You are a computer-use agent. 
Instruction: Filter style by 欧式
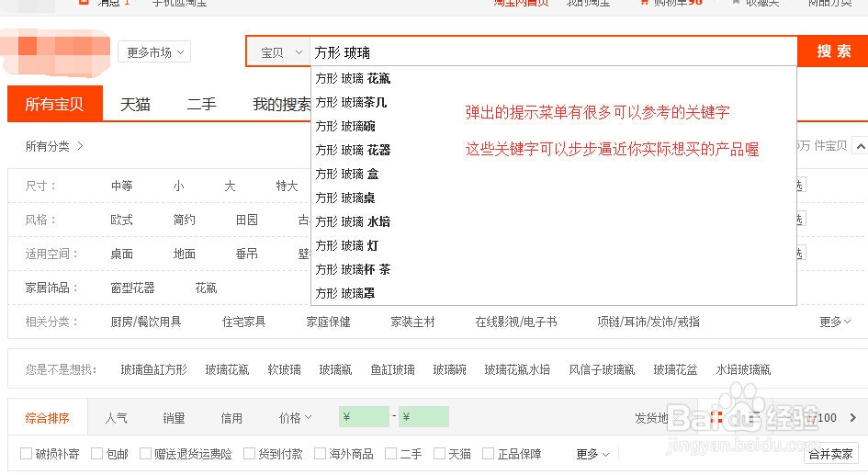tap(122, 220)
